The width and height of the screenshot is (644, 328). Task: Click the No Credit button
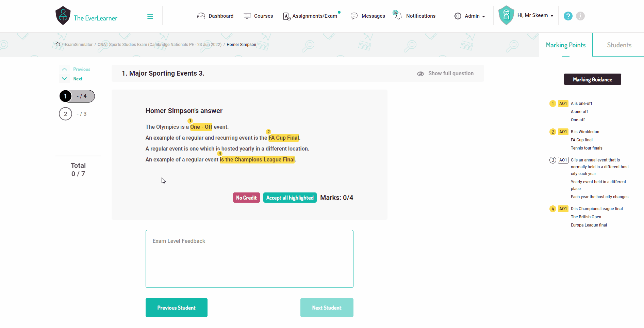tap(246, 198)
